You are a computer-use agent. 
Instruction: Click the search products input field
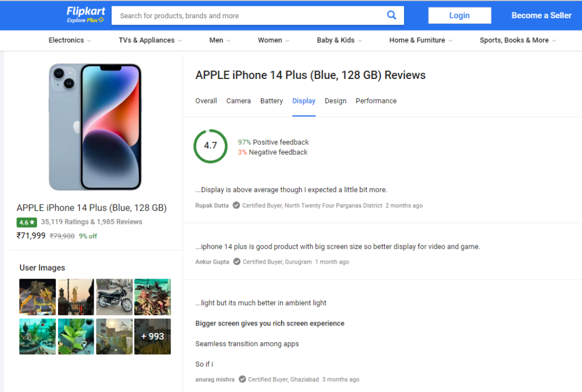point(249,15)
